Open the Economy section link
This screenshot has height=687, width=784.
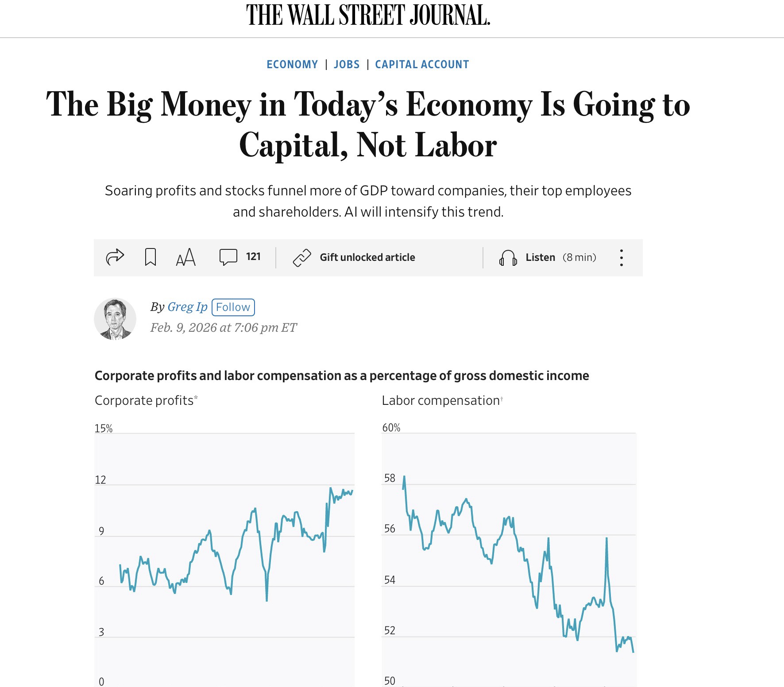point(292,65)
